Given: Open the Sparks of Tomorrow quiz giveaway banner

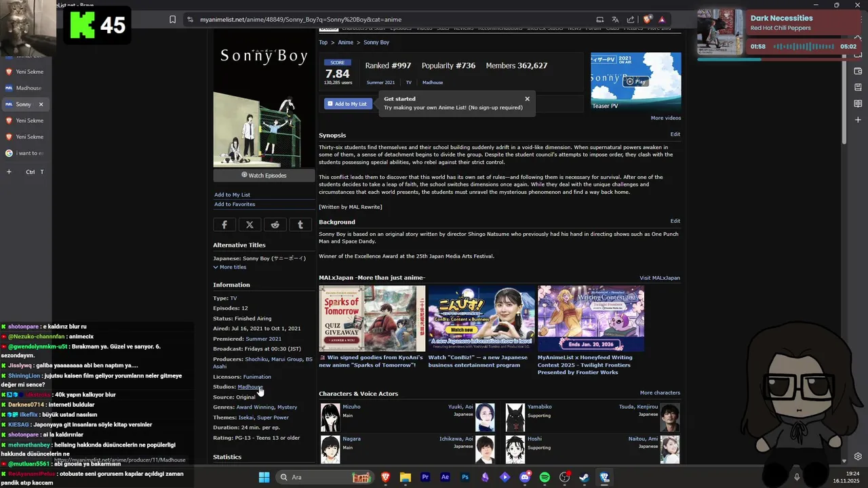Looking at the screenshot, I should point(372,319).
